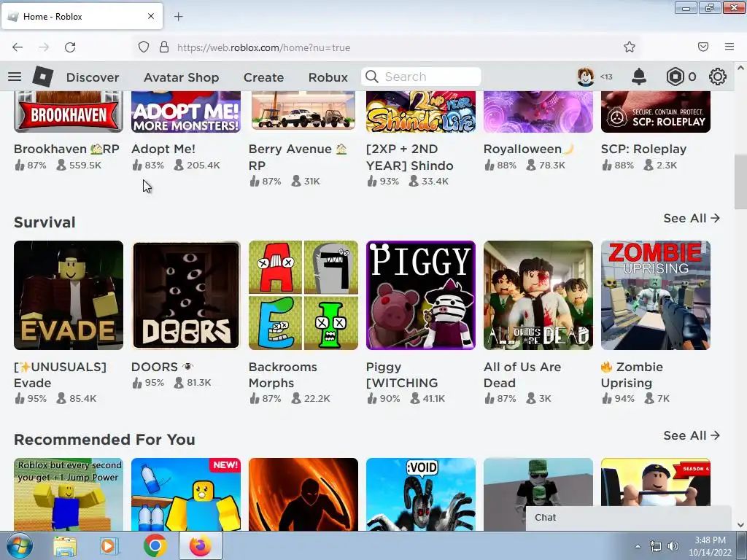Launch Windows Media Player from taskbar
The height and width of the screenshot is (560, 747).
tap(109, 545)
